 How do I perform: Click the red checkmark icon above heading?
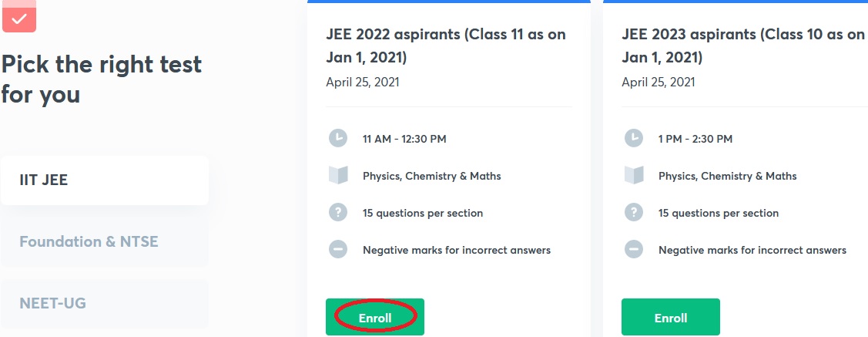click(18, 17)
